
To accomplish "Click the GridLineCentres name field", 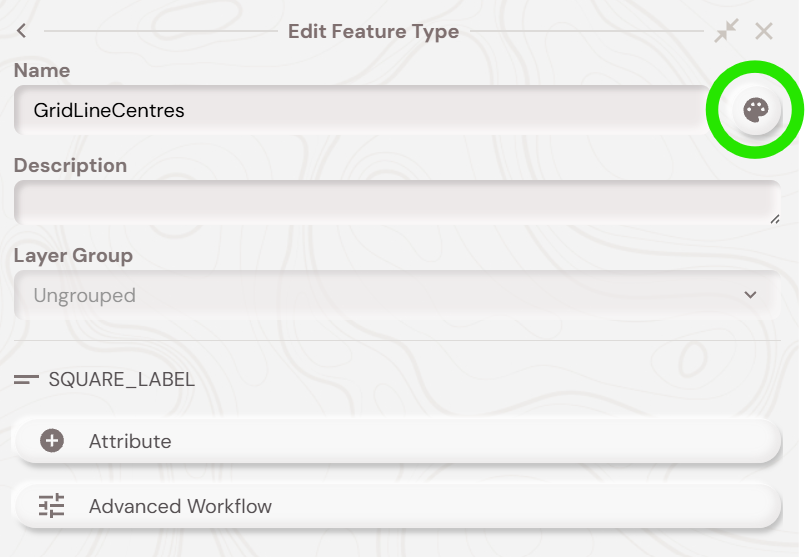I will [x=360, y=110].
